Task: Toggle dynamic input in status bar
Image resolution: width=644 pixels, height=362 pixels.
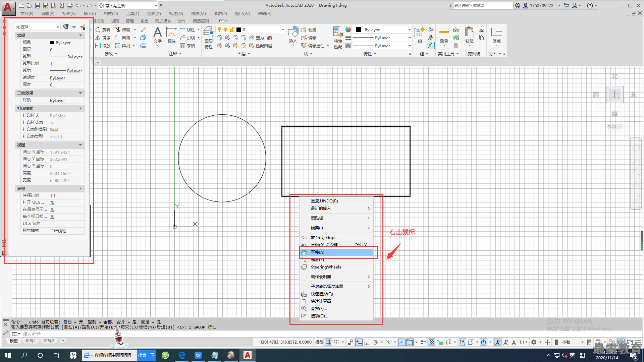Action: click(x=359, y=342)
